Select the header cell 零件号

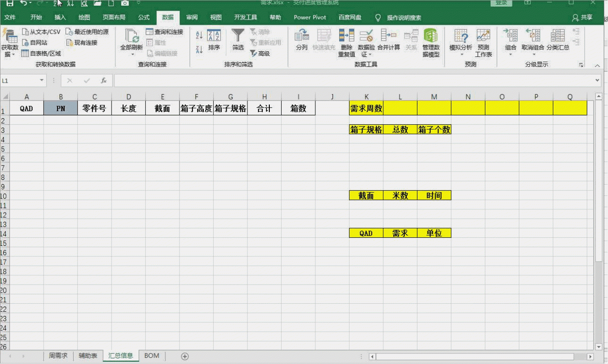95,108
